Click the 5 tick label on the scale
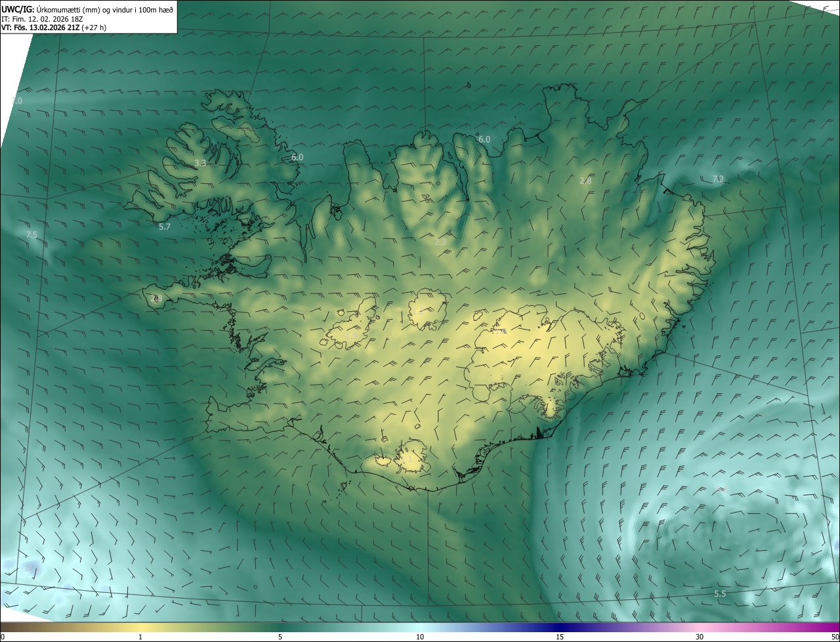Image resolution: width=840 pixels, height=642 pixels. 280,637
